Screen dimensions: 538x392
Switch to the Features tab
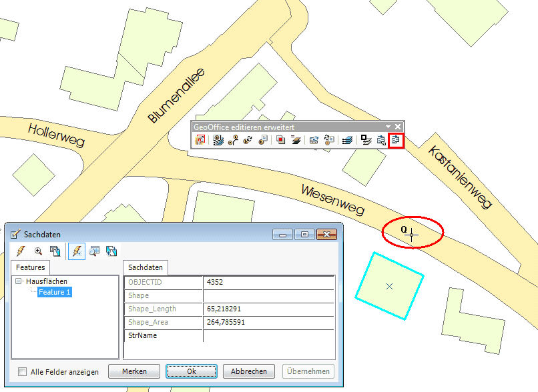31,267
